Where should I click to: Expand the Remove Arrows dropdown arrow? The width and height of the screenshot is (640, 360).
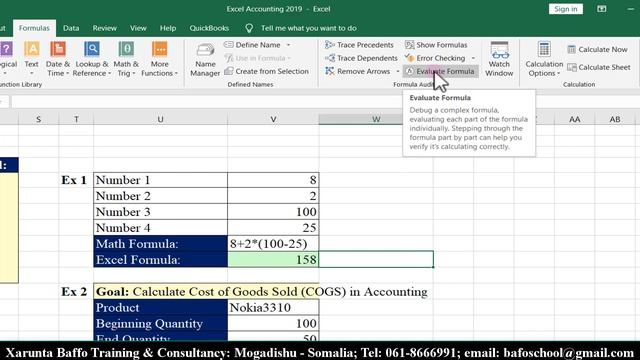(x=398, y=71)
